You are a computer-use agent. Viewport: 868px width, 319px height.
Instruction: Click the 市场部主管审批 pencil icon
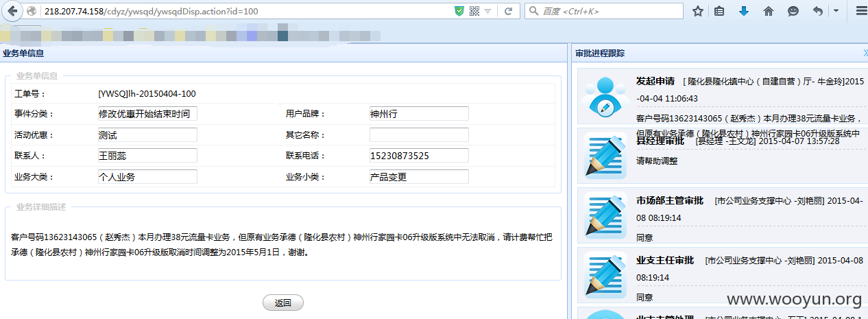[605, 214]
